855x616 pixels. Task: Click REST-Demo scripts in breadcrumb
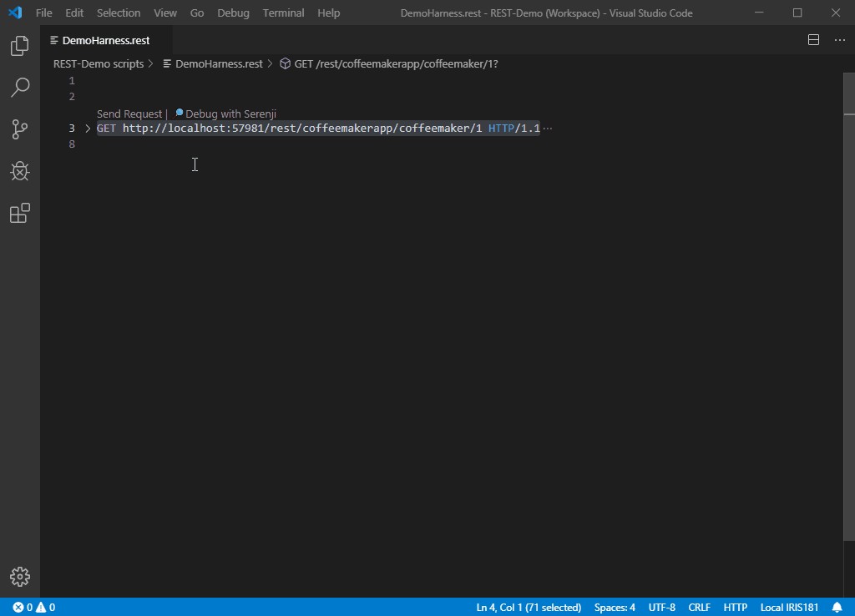pyautogui.click(x=99, y=63)
